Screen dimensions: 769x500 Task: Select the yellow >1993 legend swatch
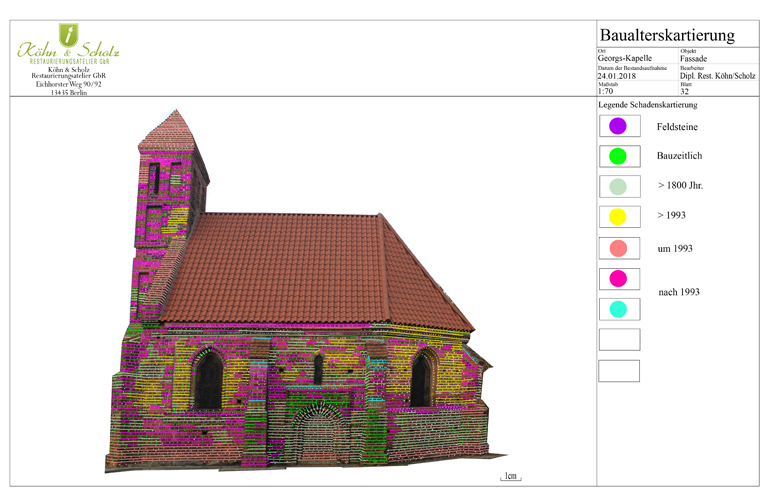click(x=618, y=216)
